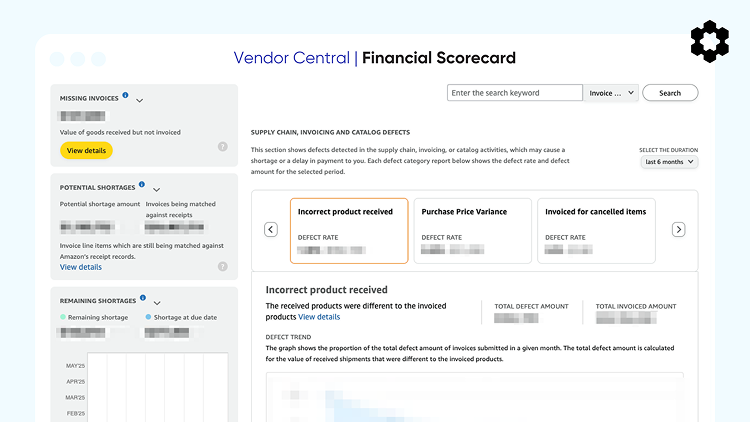Open View details link in Incorrect product received
This screenshot has height=422, width=750.
(319, 317)
